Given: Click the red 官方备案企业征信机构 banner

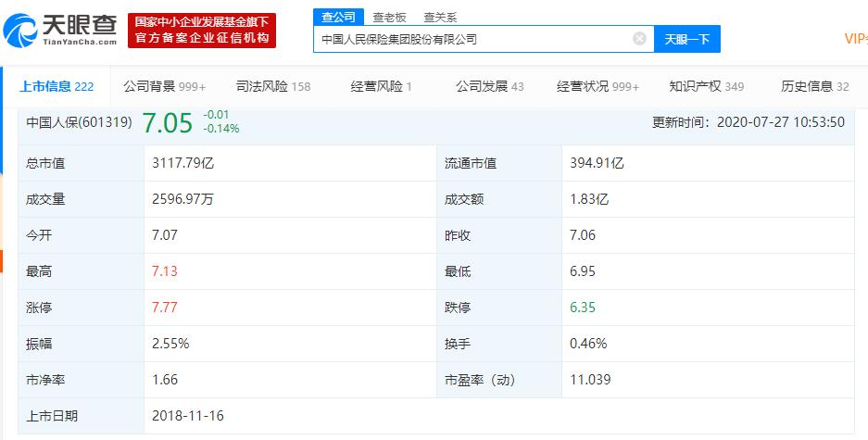Looking at the screenshot, I should click(x=202, y=31).
